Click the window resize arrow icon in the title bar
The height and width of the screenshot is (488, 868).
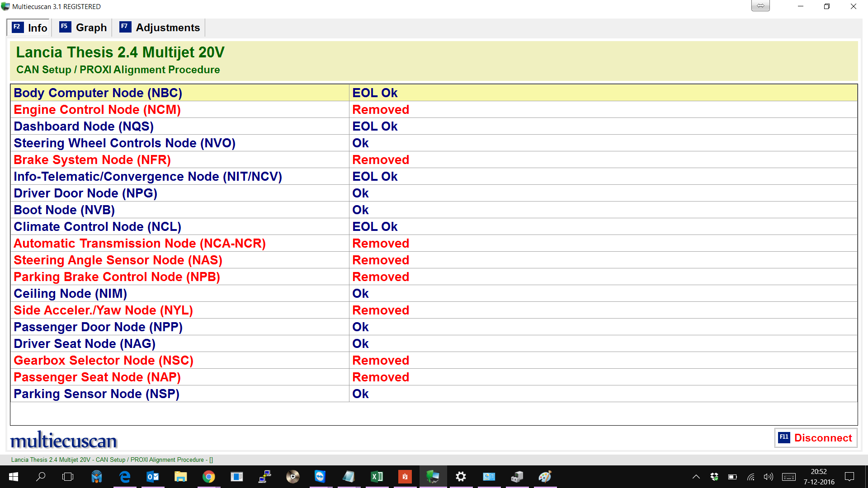[x=760, y=6]
